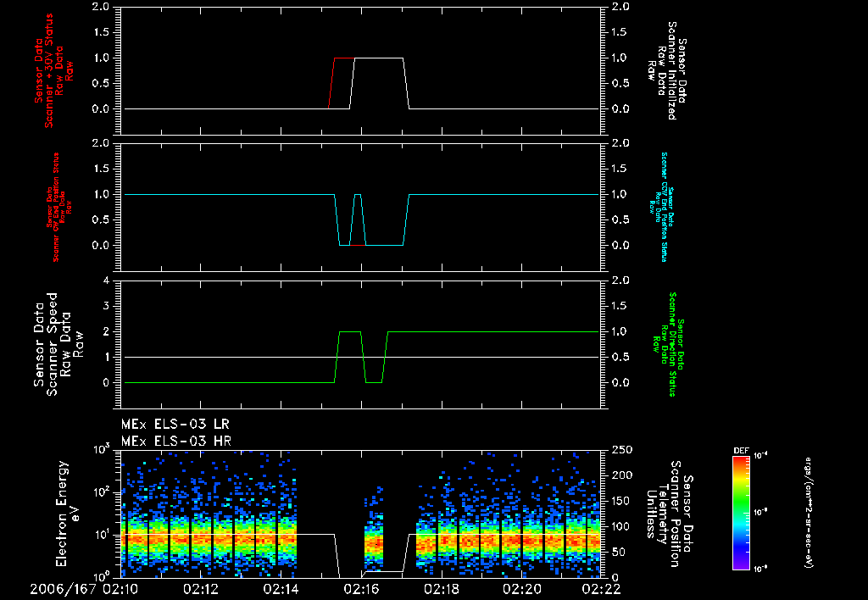
Task: Click the top tick label of the DEF color bar
Action: click(x=761, y=456)
